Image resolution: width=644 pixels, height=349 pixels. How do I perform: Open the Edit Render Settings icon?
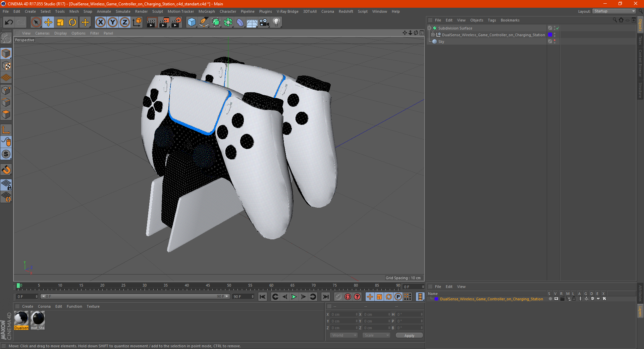click(x=176, y=22)
